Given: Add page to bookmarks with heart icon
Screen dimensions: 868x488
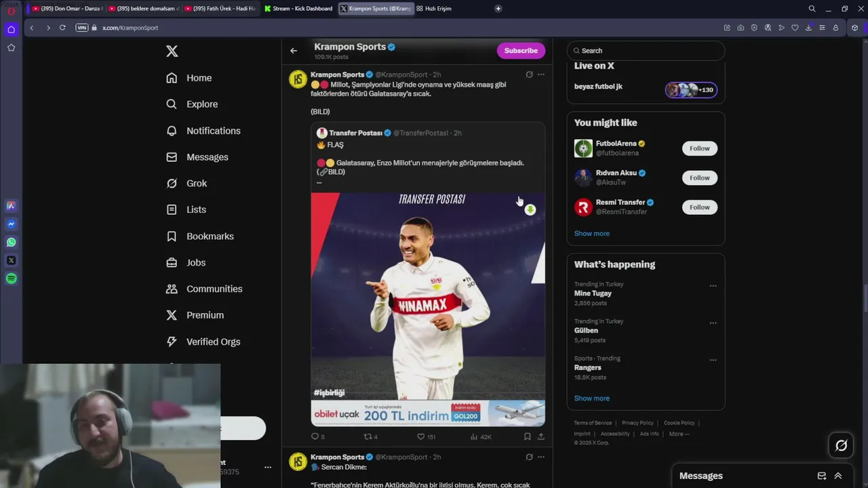Looking at the screenshot, I should tap(795, 28).
